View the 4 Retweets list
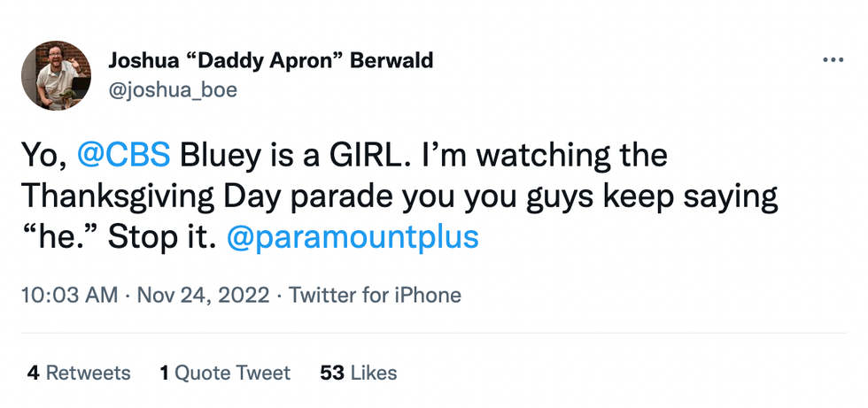Screen dimensions: 868x408 79,373
